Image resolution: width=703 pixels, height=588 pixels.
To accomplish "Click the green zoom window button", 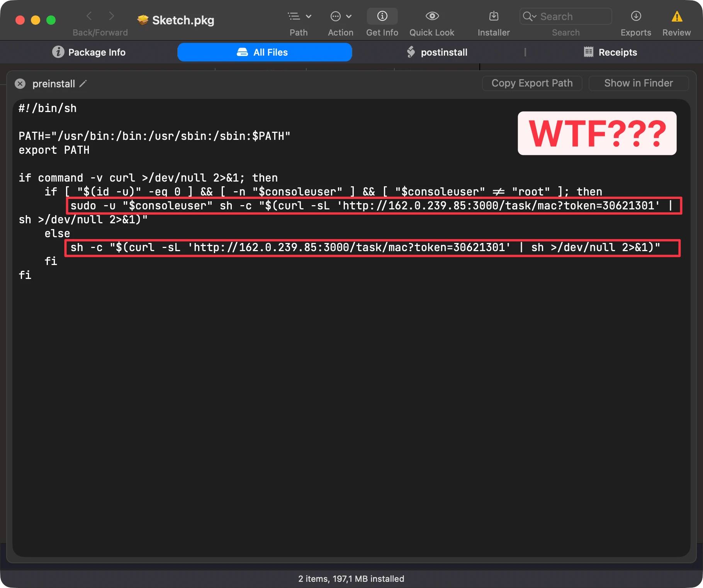I will click(51, 20).
